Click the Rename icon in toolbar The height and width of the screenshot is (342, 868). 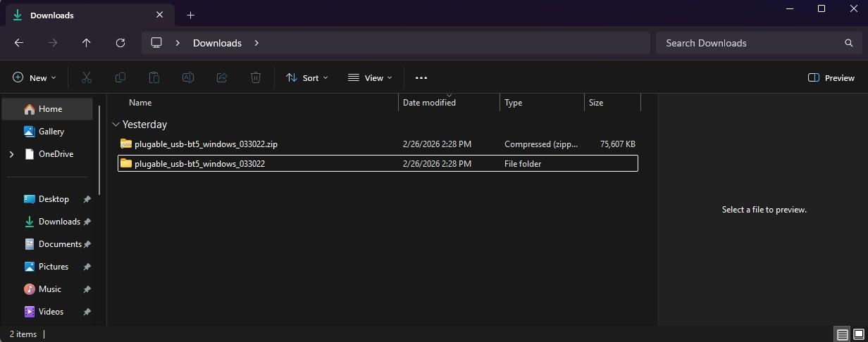pyautogui.click(x=188, y=78)
